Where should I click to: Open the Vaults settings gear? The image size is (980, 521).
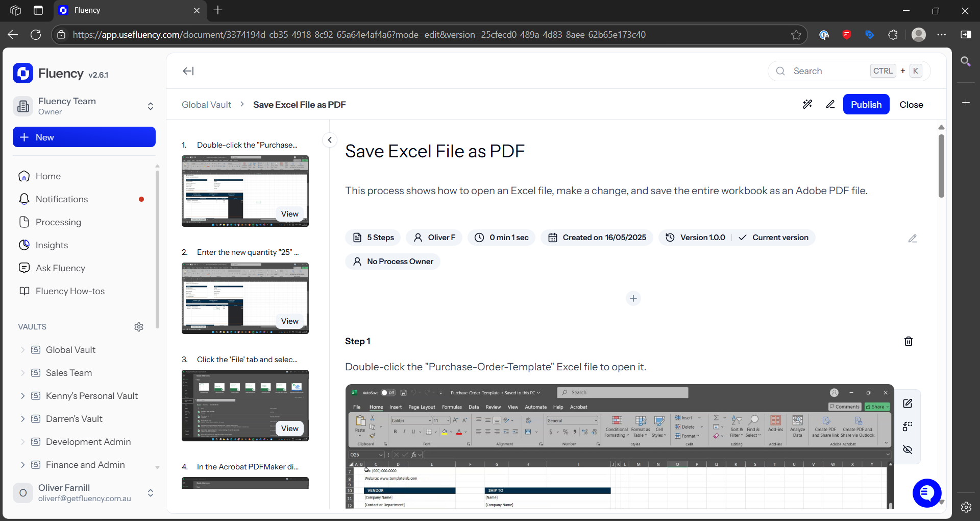[x=139, y=327]
